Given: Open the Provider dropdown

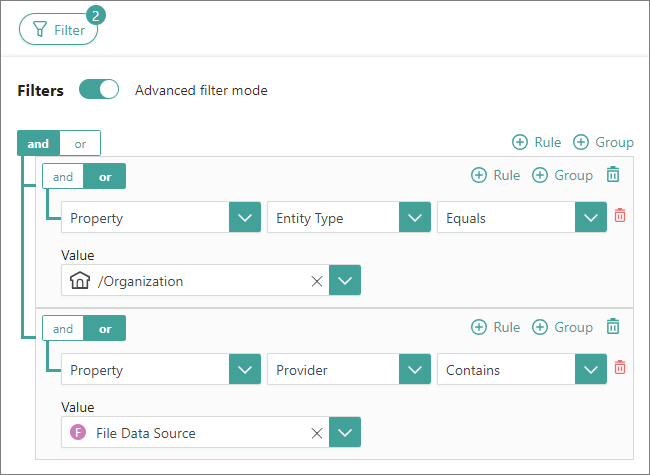Looking at the screenshot, I should (x=414, y=370).
